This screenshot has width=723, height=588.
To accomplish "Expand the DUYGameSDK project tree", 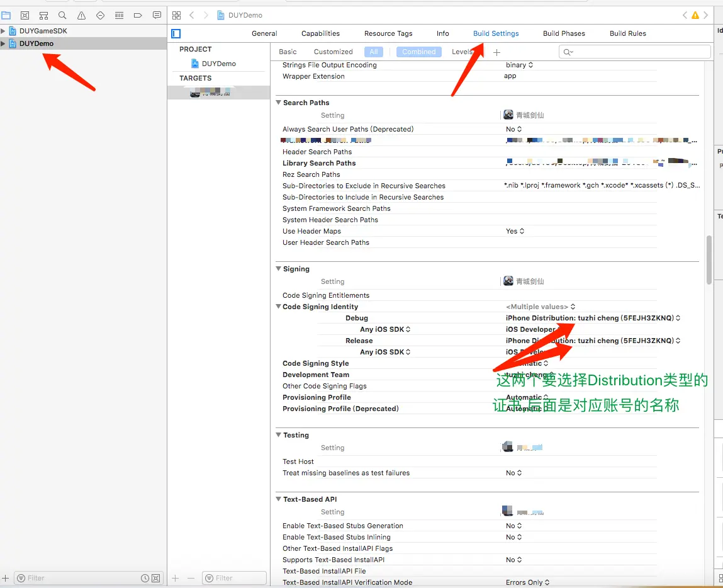I will pos(3,31).
